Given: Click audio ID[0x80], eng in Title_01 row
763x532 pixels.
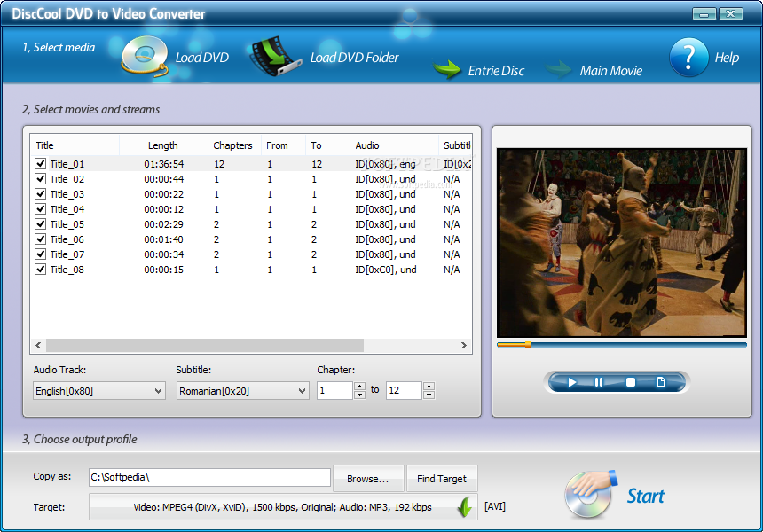Looking at the screenshot, I should [385, 164].
